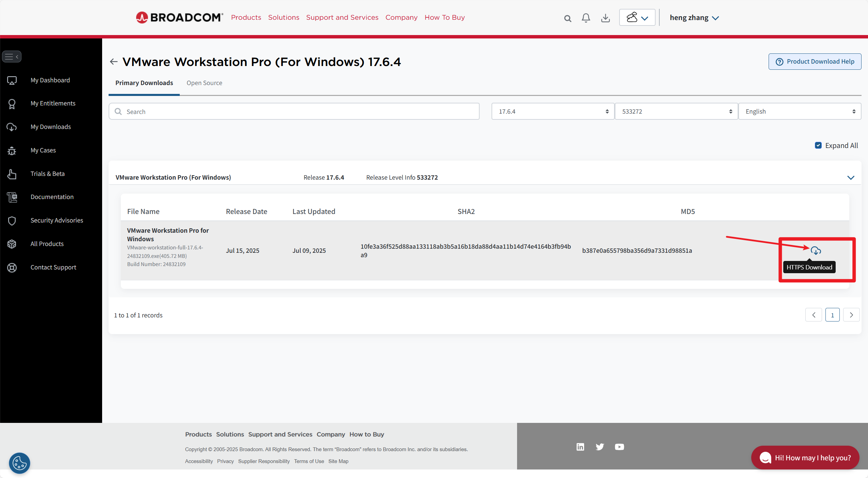Click footer Products link
Image resolution: width=868 pixels, height=478 pixels.
(198, 434)
